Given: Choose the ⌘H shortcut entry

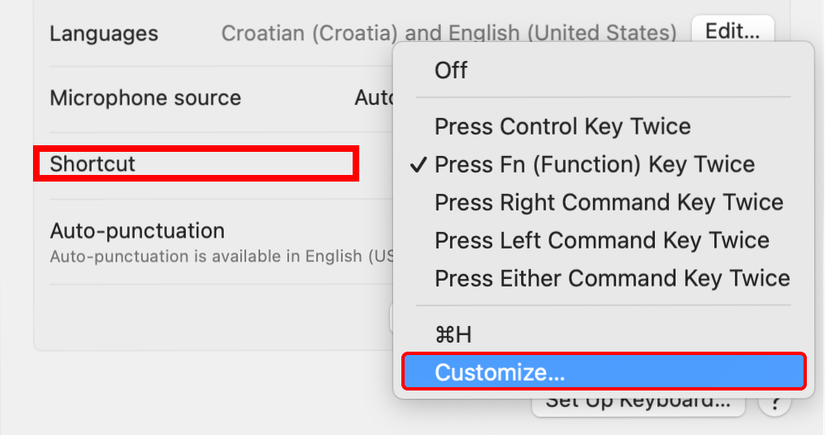Looking at the screenshot, I should click(x=453, y=335).
